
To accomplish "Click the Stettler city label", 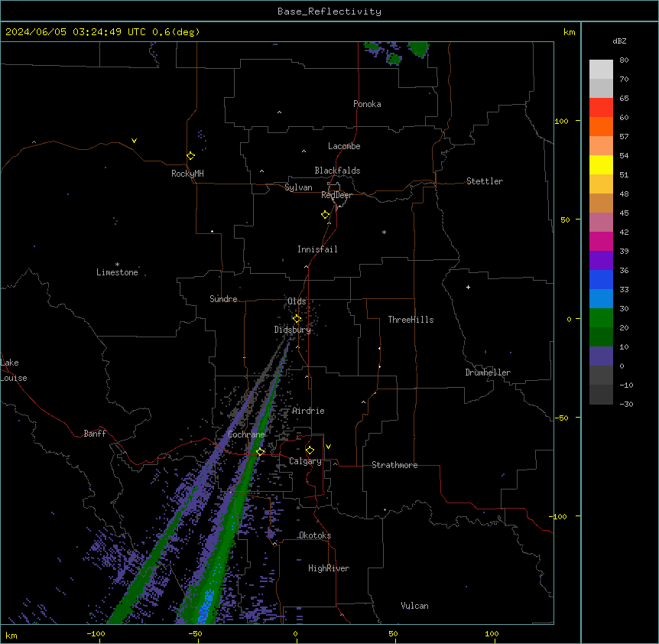I will (x=485, y=181).
